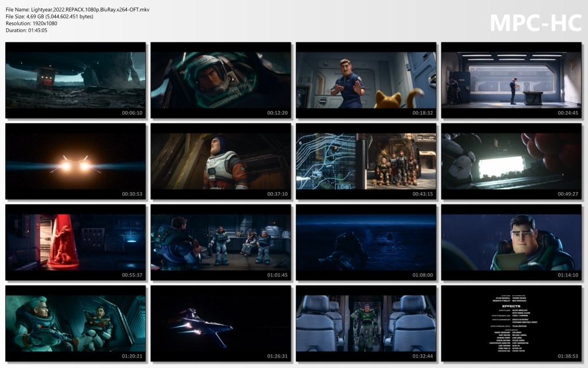Screen dimensions: 588x368
Task: Open the thumbnail timestamped 00:37:10
Action: click(x=220, y=161)
